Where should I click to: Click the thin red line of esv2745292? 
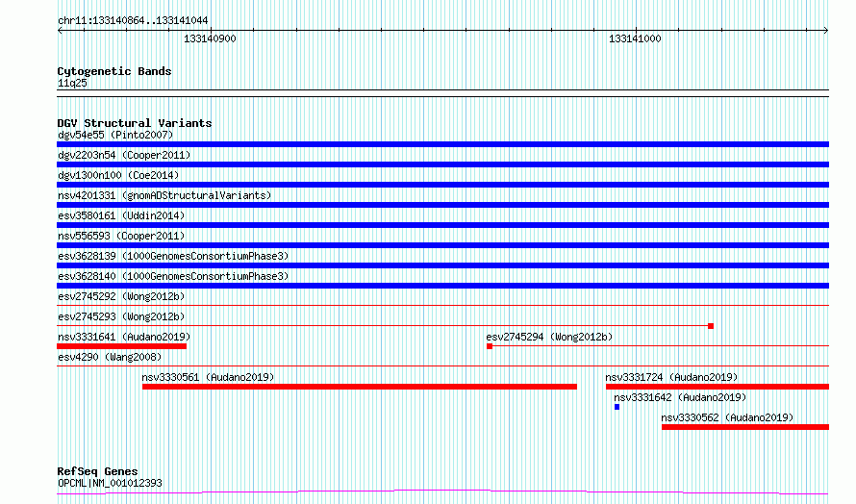pos(442,306)
